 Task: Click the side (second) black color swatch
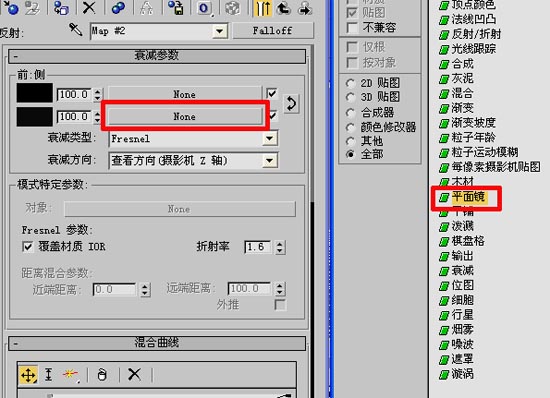35,117
